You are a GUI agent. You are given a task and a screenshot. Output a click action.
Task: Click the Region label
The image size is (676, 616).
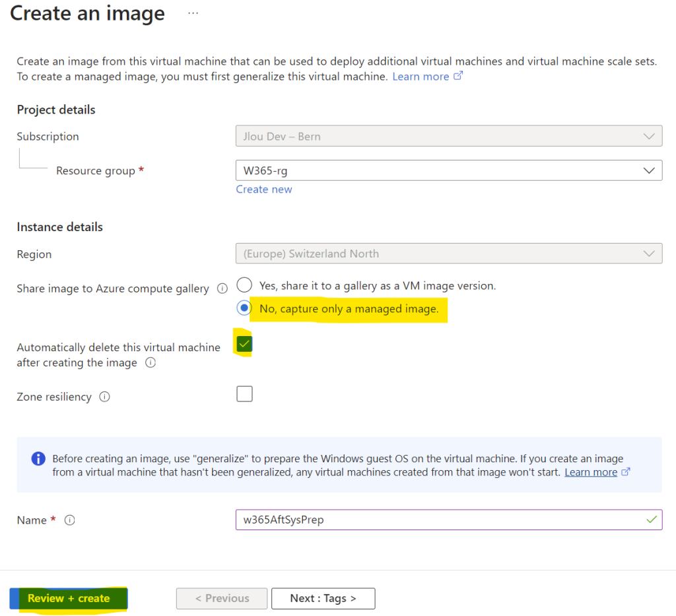[34, 254]
